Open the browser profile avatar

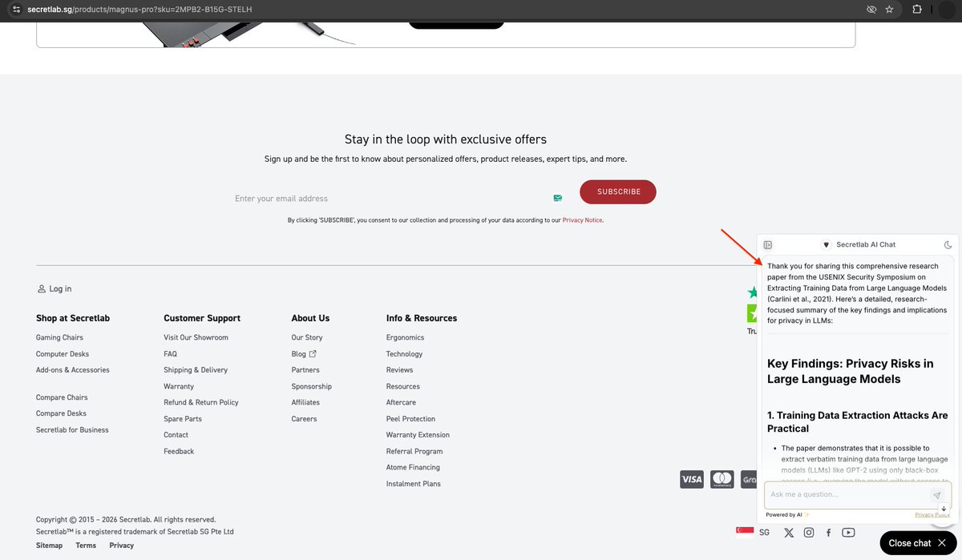pos(948,9)
